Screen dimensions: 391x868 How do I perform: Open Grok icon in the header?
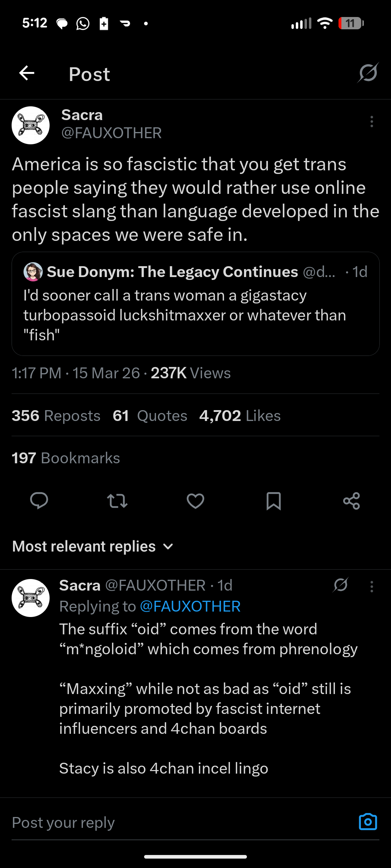tap(368, 73)
